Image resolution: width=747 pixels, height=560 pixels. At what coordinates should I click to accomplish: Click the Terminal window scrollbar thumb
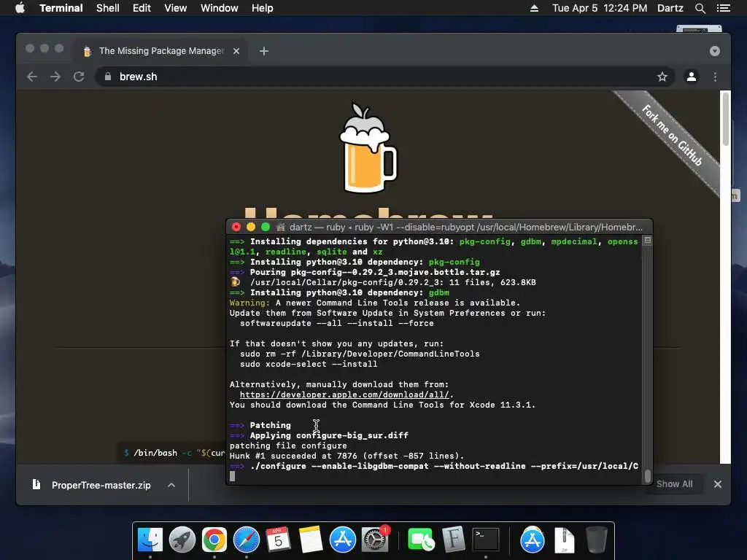click(x=648, y=475)
